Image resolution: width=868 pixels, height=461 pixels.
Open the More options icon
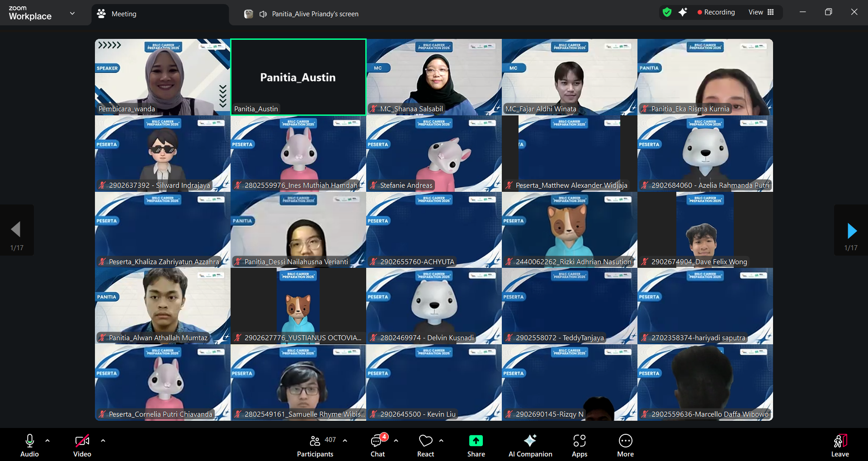(x=625, y=441)
